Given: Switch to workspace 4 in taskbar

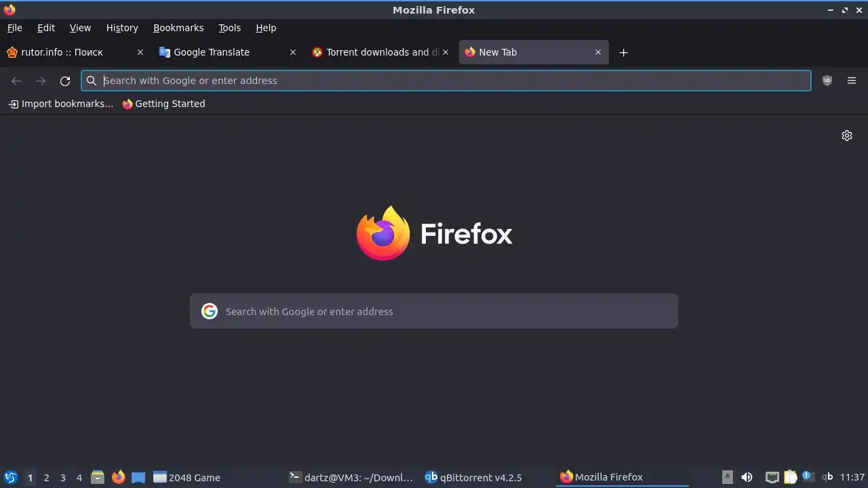Looking at the screenshot, I should [x=79, y=477].
